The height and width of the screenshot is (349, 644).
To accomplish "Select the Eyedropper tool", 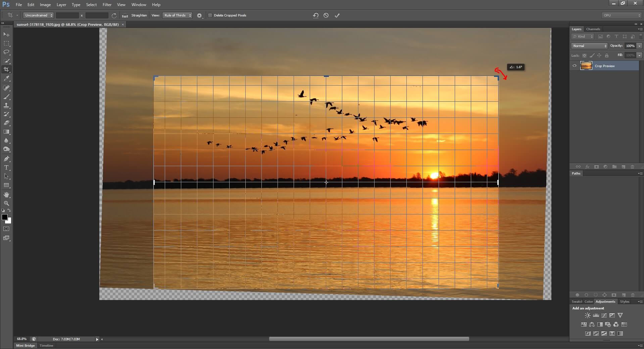I will pyautogui.click(x=6, y=79).
